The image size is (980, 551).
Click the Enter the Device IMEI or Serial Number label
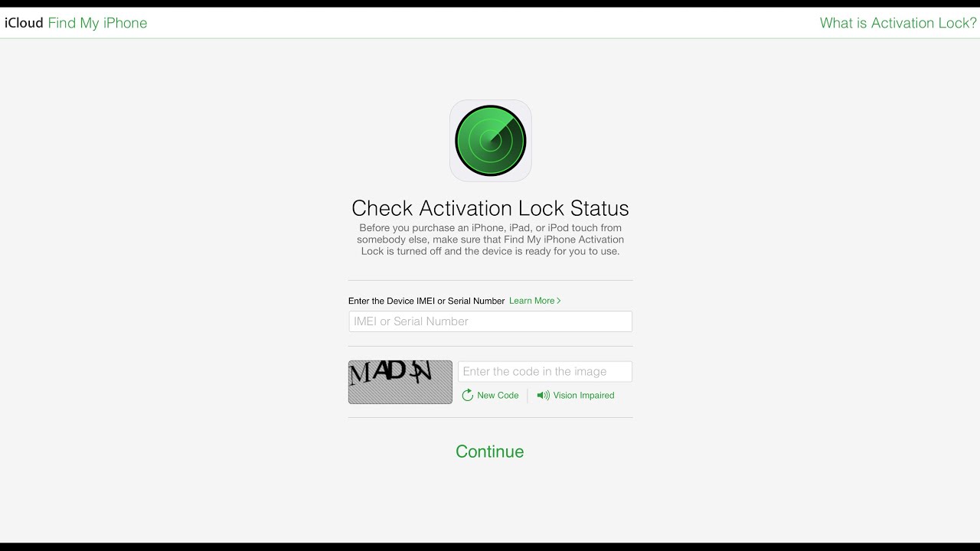coord(426,301)
